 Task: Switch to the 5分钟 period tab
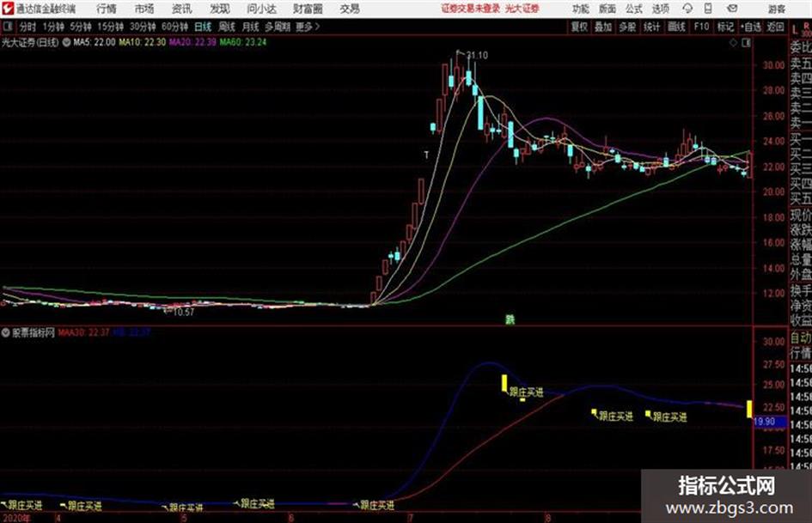(x=81, y=27)
